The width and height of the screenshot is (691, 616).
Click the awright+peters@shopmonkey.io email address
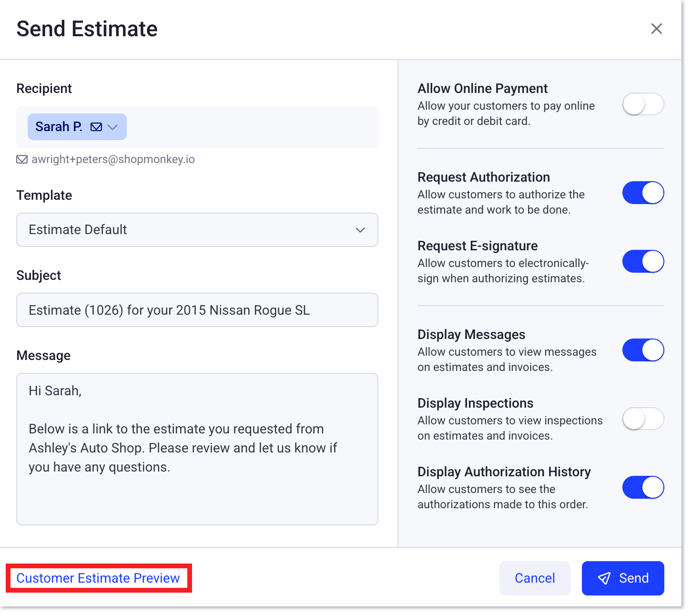click(x=113, y=159)
